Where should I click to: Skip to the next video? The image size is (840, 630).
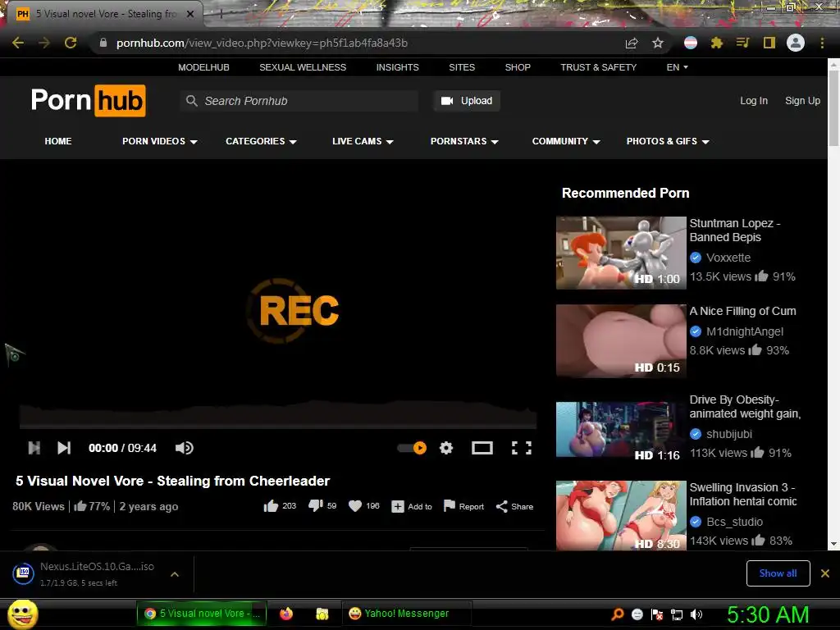(64, 448)
